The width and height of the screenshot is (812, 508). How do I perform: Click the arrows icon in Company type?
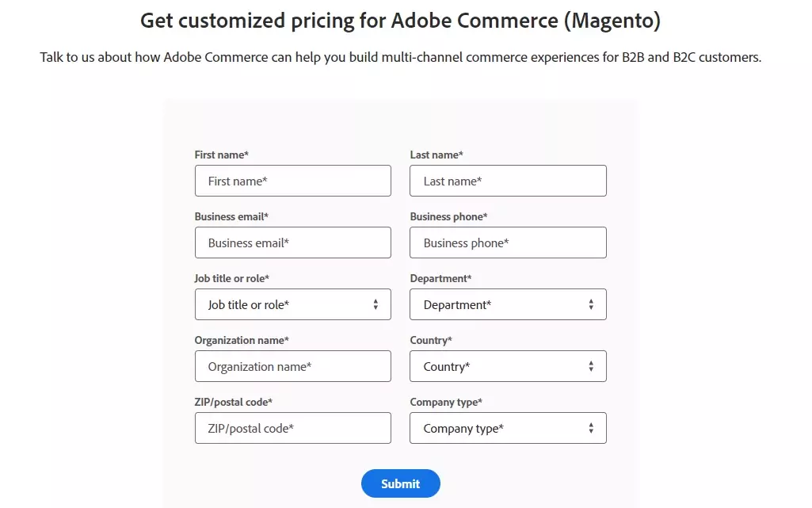pyautogui.click(x=591, y=428)
